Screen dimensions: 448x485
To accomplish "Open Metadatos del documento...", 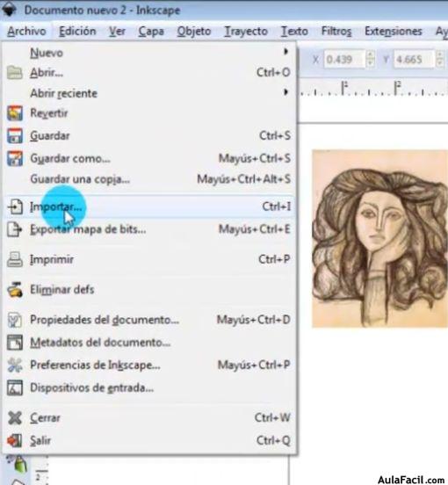I will pos(149,343).
